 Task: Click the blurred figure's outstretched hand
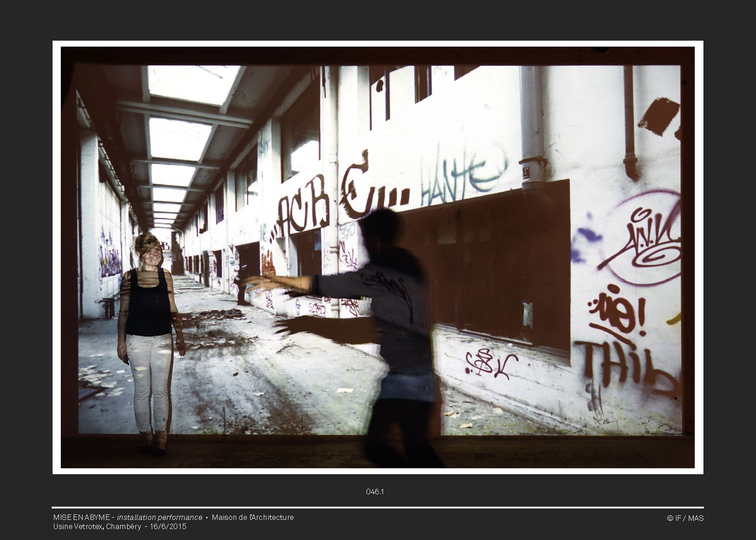coord(258,283)
